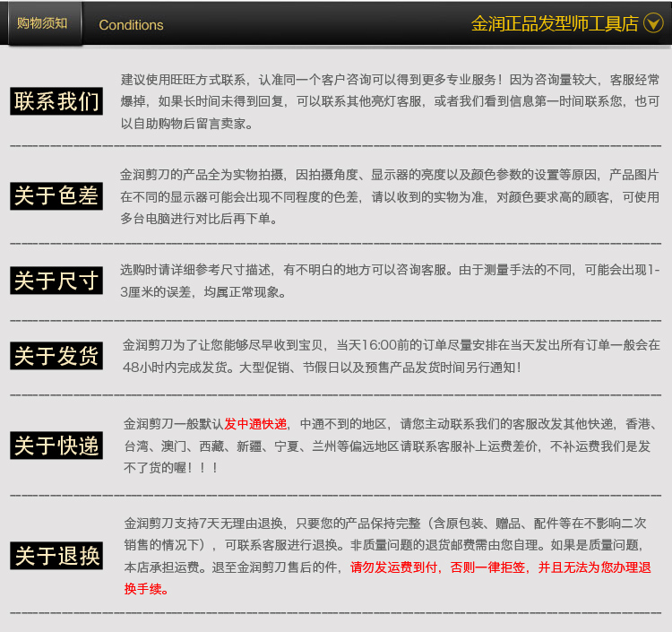Click the 关于发货 black label
The width and height of the screenshot is (672, 632).
point(56,356)
